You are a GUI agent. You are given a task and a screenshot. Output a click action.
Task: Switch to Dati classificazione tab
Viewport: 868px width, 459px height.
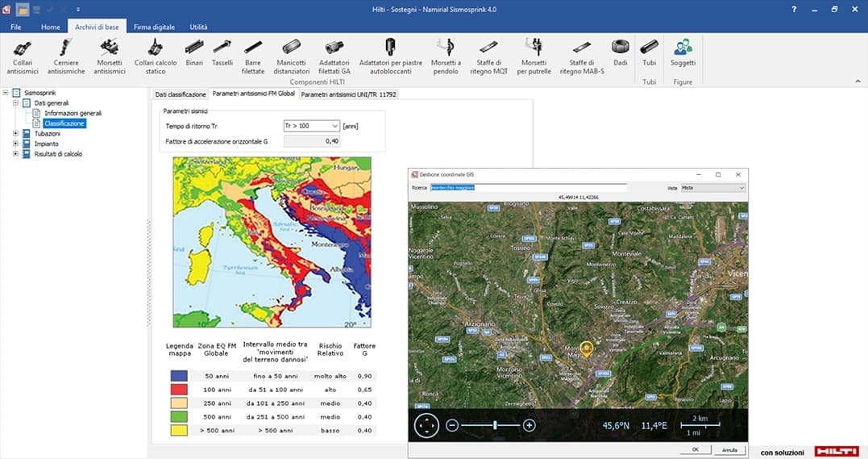(x=181, y=94)
